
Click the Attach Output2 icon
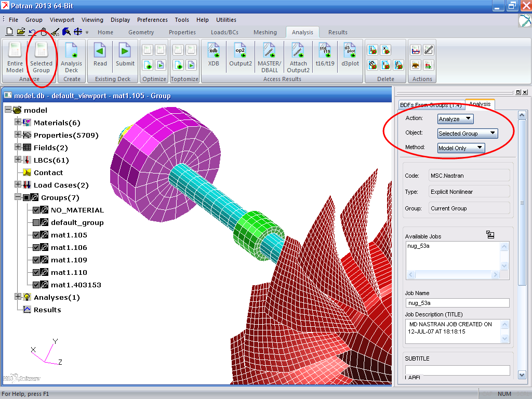298,57
